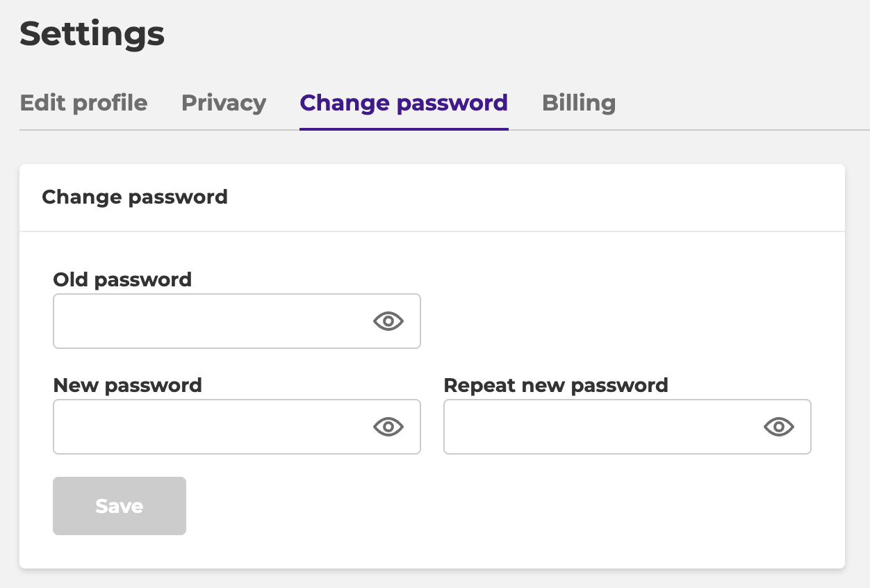Open the Edit profile tab
The height and width of the screenshot is (588, 870).
83,103
